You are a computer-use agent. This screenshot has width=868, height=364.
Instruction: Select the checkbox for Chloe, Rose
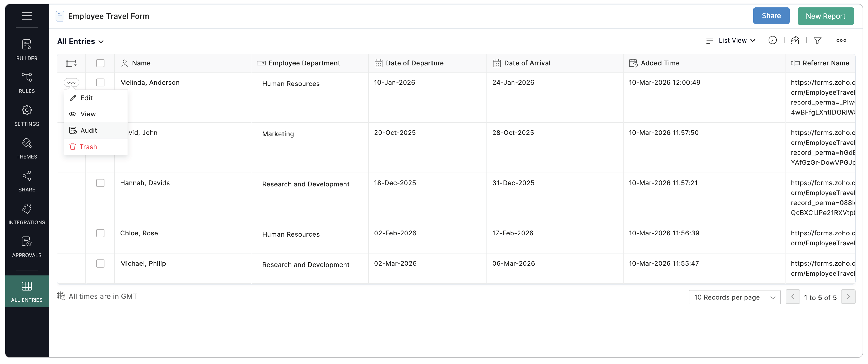tap(100, 233)
